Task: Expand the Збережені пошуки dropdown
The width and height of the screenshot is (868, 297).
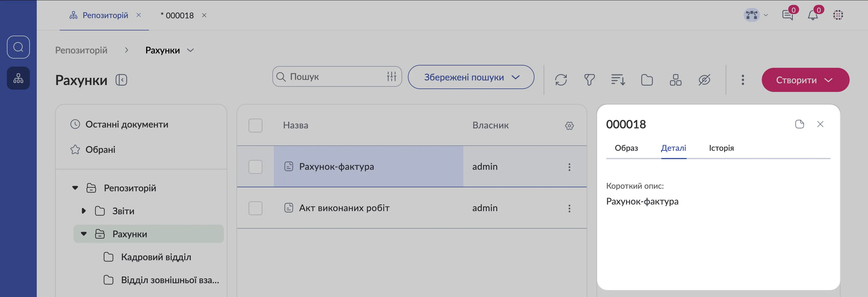Action: (471, 77)
